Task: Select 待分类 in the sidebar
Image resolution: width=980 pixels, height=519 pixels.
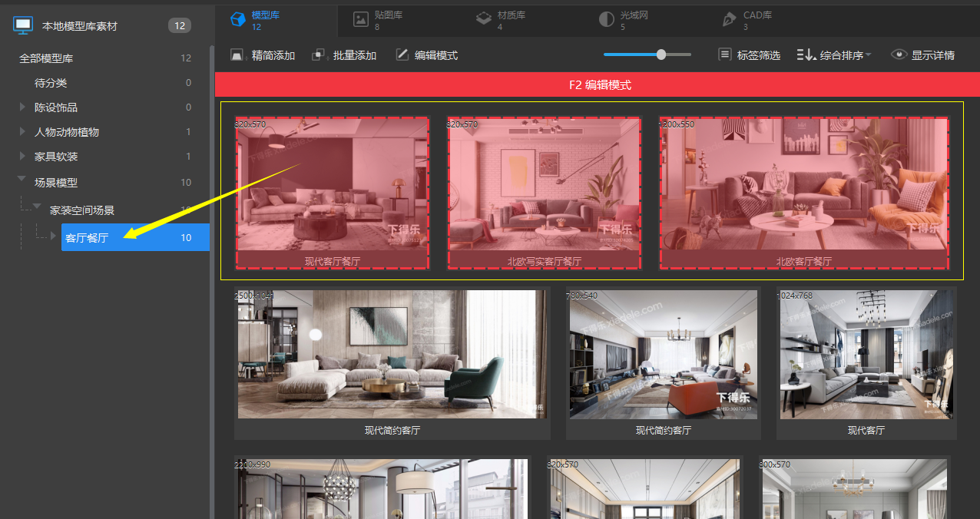Action: [x=51, y=83]
